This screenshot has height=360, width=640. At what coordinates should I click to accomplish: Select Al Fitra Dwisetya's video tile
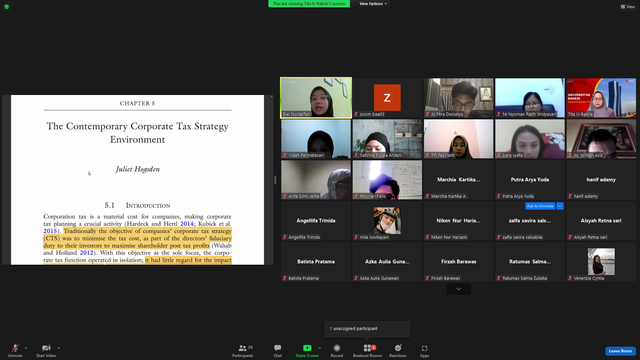458,98
